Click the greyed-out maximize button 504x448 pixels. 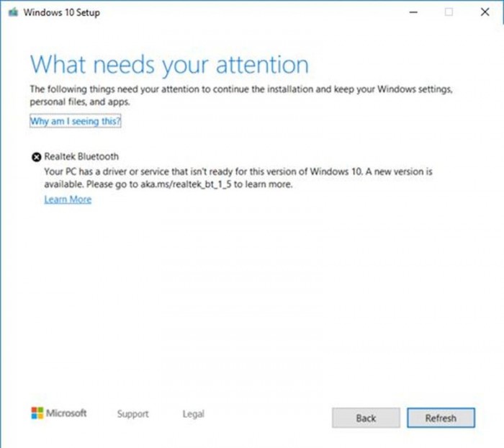pyautogui.click(x=449, y=12)
